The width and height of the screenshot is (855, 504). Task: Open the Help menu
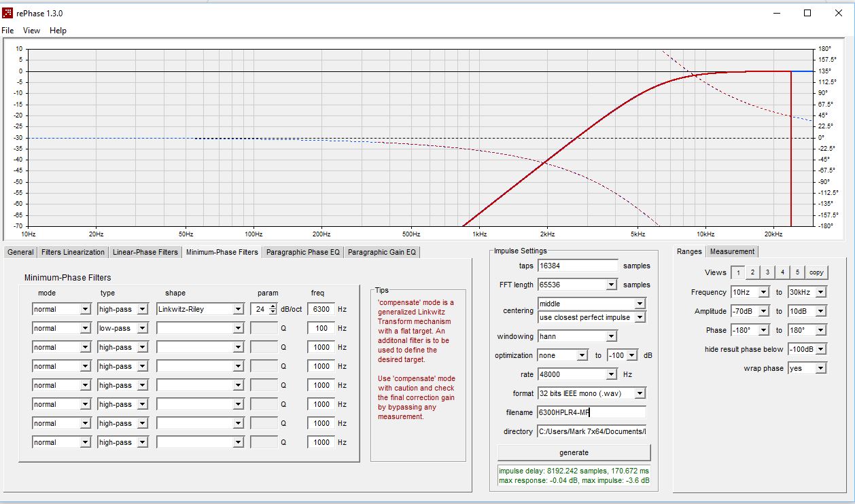click(x=58, y=31)
